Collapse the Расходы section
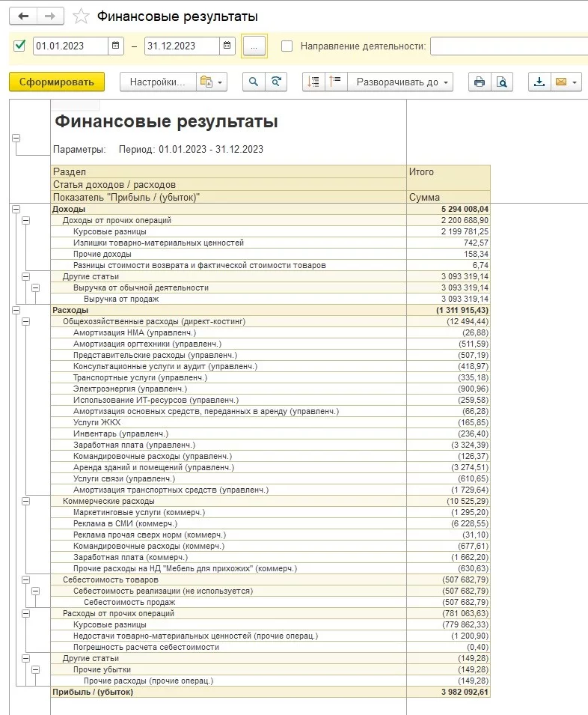Image resolution: width=588 pixels, height=715 pixels. click(x=16, y=310)
